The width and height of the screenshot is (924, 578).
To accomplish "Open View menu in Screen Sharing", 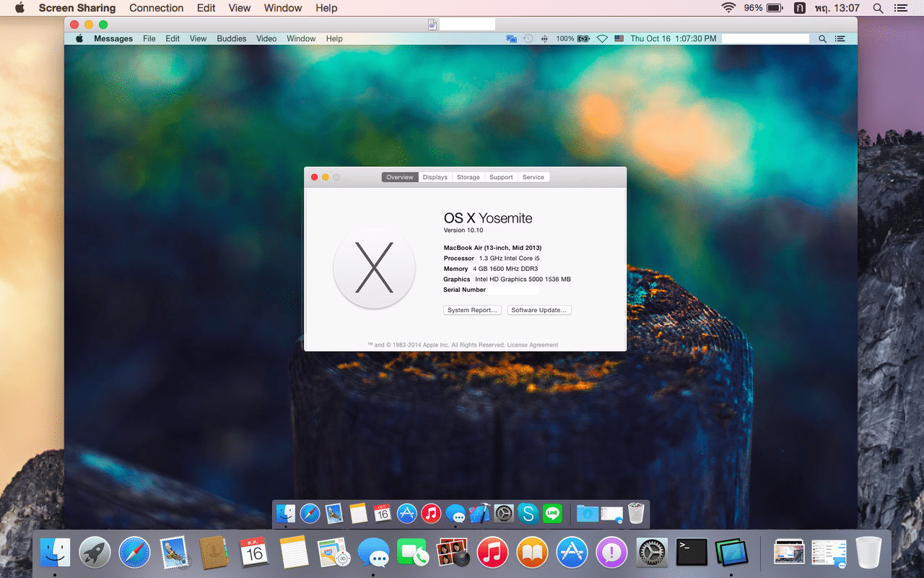I will [x=240, y=8].
